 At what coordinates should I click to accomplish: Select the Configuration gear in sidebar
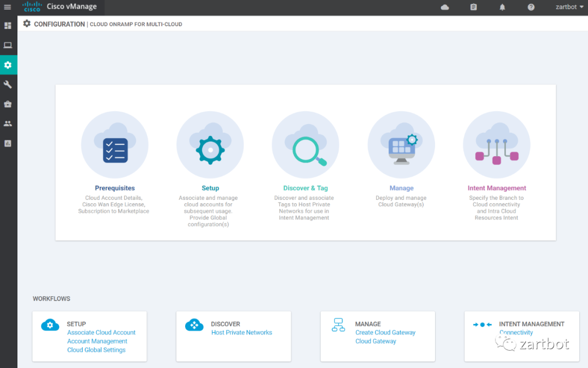[x=8, y=65]
